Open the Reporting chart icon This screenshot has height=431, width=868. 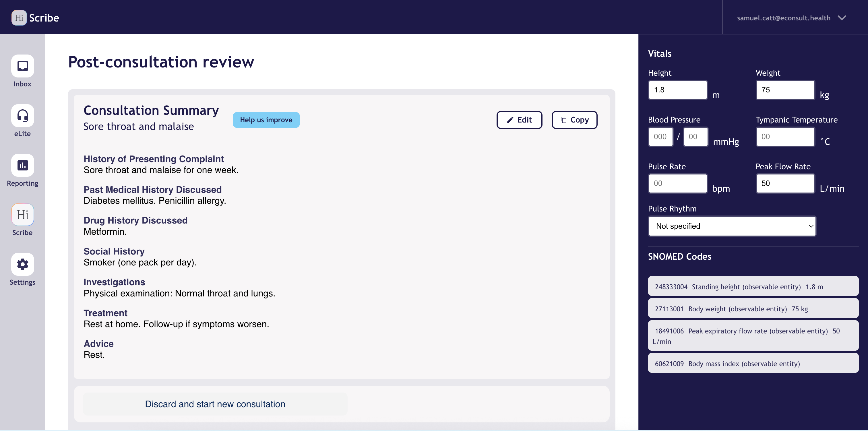click(22, 165)
